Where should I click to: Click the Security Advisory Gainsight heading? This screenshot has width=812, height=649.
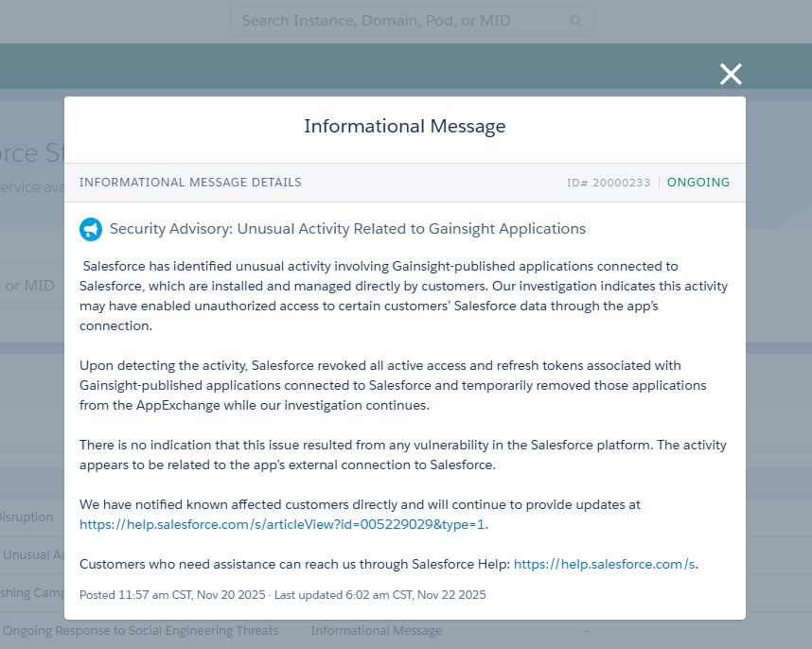click(347, 229)
